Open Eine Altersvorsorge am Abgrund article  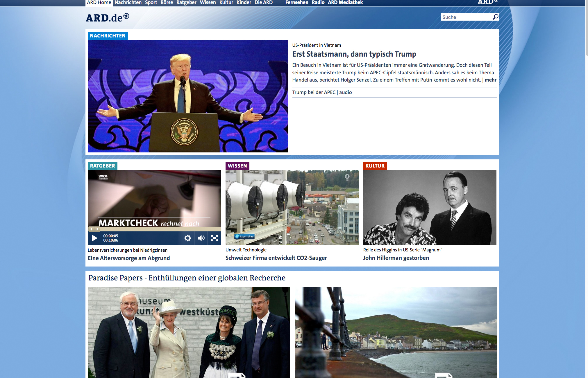[129, 258]
